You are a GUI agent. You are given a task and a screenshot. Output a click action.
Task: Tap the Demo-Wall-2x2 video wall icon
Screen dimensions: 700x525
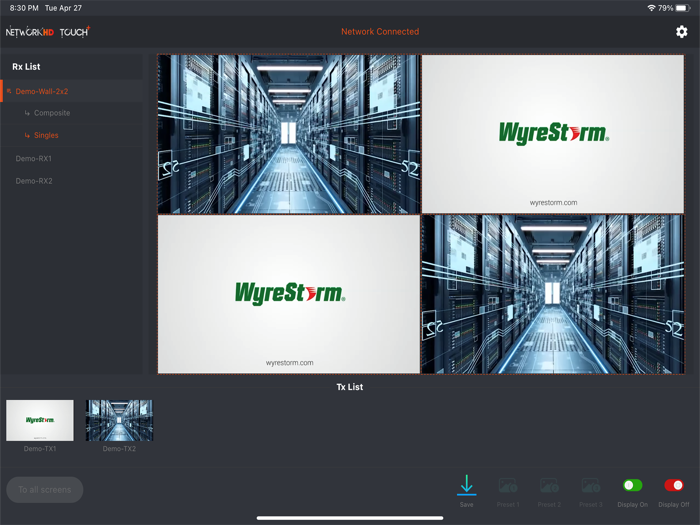click(9, 91)
